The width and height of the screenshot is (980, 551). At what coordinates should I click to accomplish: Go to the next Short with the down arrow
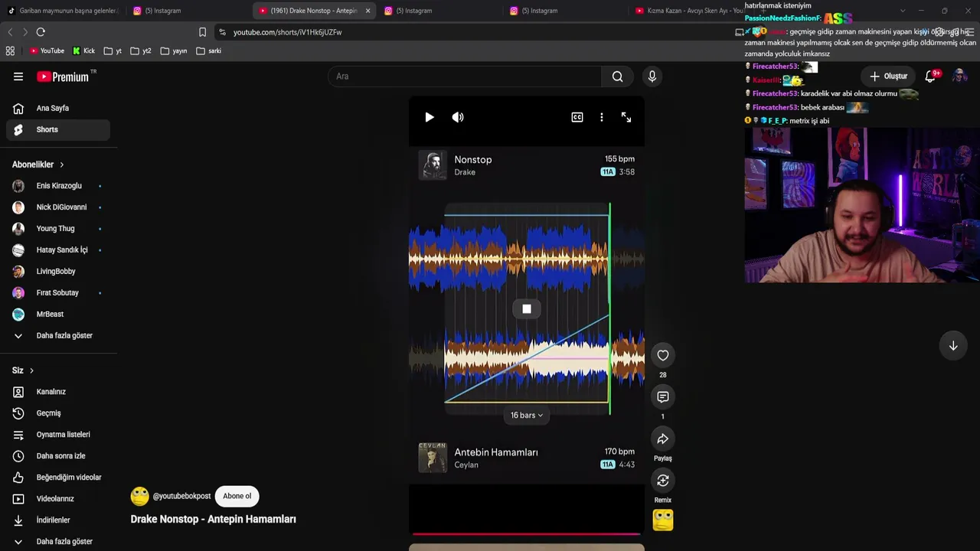953,346
